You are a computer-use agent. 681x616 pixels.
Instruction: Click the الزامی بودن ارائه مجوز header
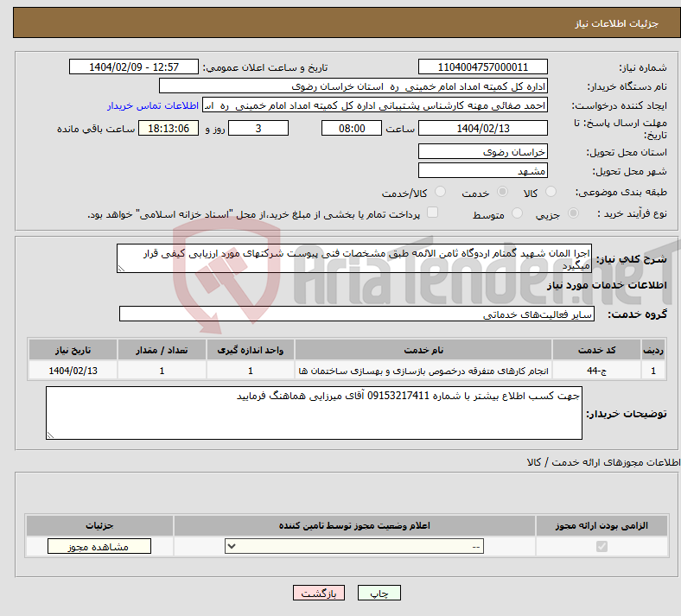click(x=601, y=525)
